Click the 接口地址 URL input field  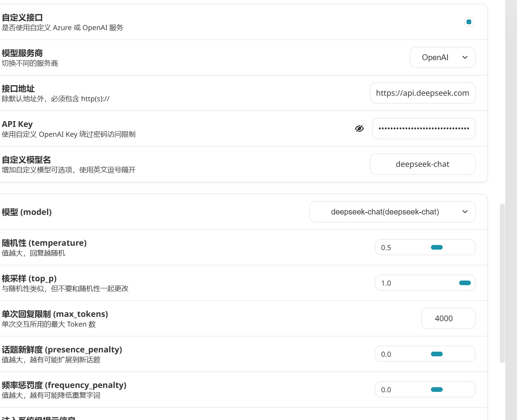point(423,93)
